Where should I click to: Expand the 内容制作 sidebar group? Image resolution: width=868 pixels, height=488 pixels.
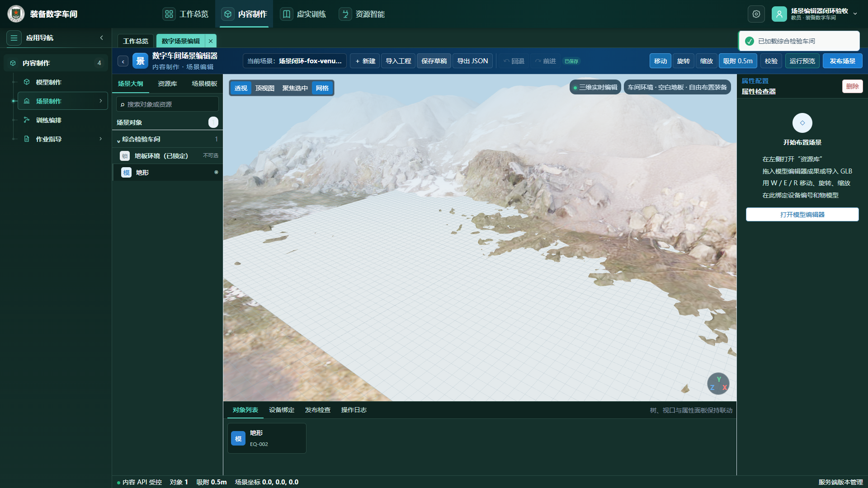(56, 63)
